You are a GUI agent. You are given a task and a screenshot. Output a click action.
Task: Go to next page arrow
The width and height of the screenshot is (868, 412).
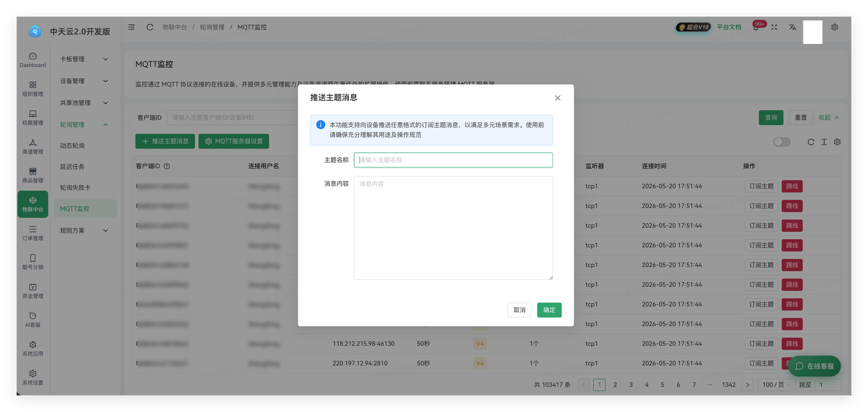747,385
